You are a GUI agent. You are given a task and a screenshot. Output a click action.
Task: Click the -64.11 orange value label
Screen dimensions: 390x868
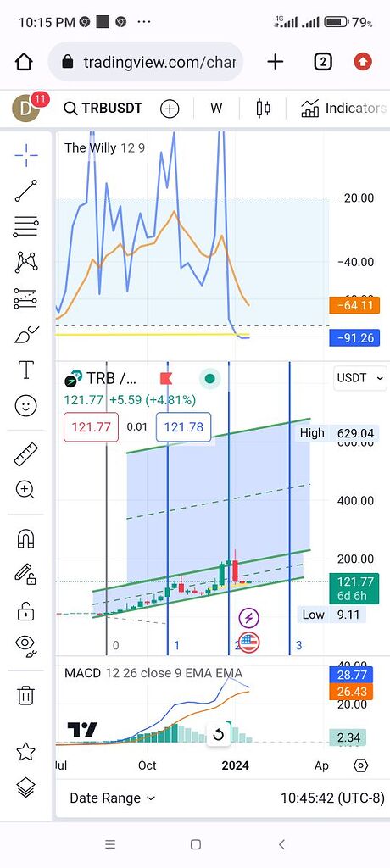click(x=354, y=305)
